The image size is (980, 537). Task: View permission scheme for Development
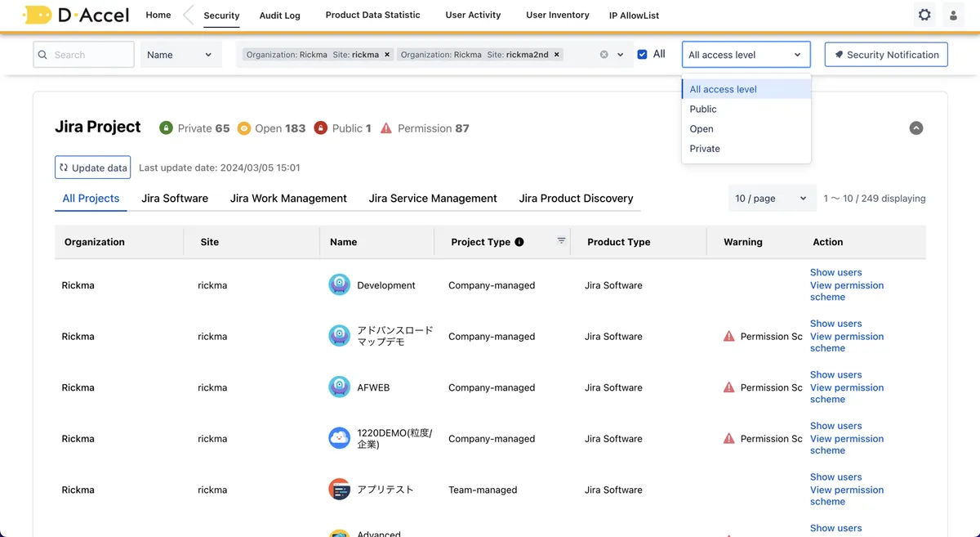847,291
